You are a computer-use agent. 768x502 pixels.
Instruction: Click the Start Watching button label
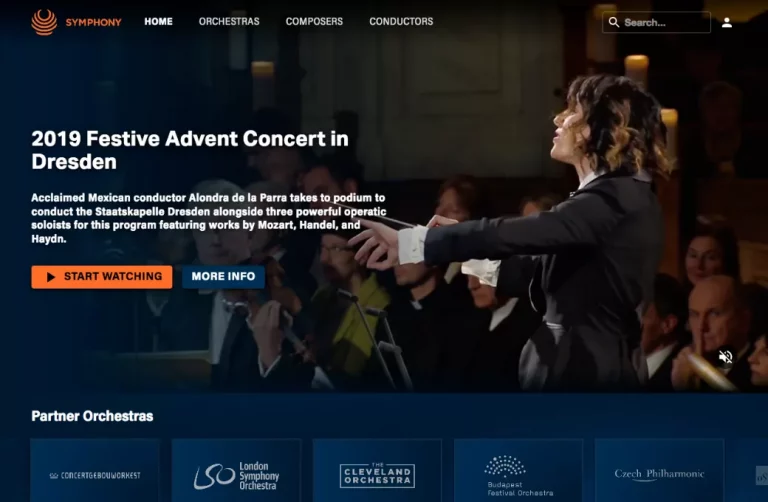click(x=113, y=276)
